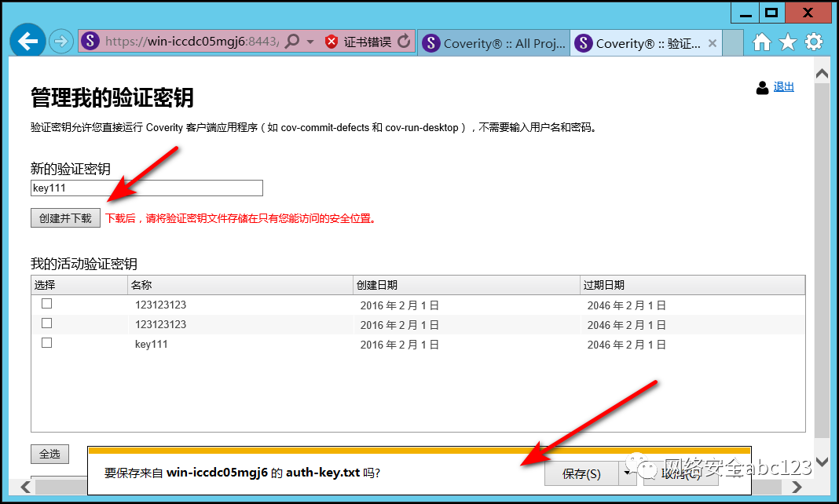Viewport: 839px width, 504px height.
Task: Open the Home page icon
Action: [760, 43]
